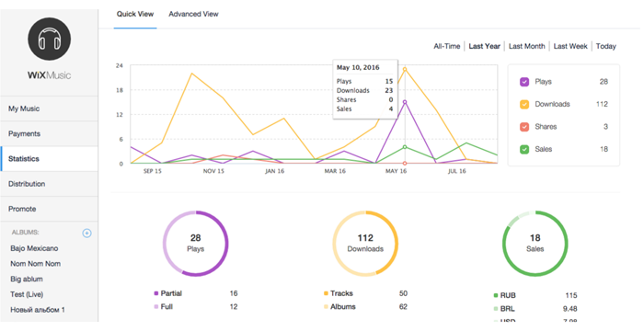Uncheck the Plays series checkbox
644x331 pixels.
524,82
